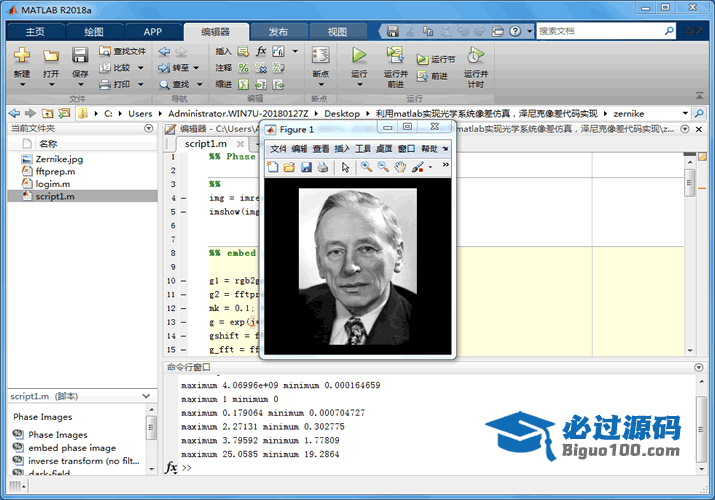
Task: Click the help question mark icon
Action: pos(515,31)
